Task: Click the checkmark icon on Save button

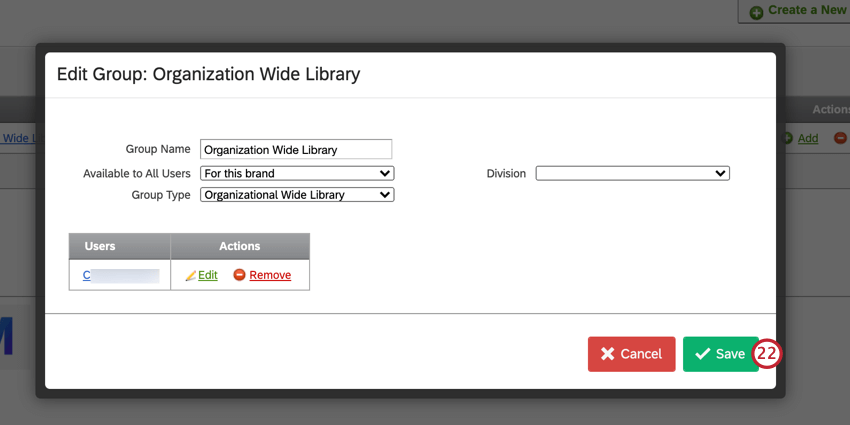Action: point(702,354)
